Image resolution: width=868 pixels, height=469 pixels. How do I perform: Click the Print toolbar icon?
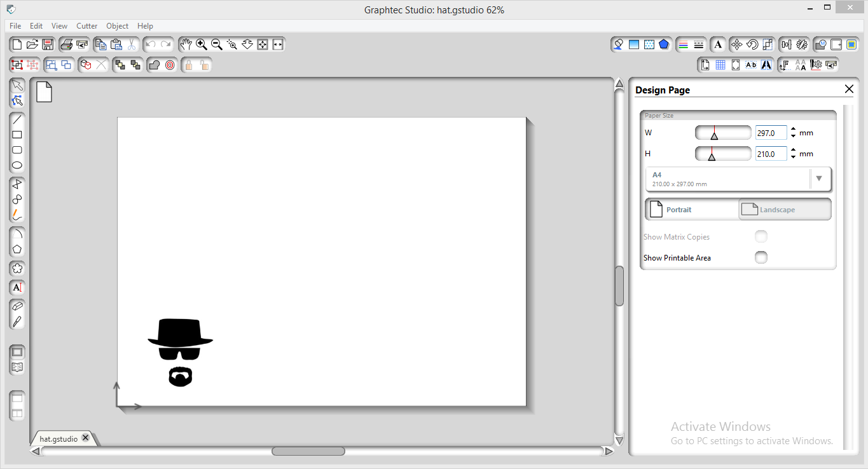click(x=66, y=44)
